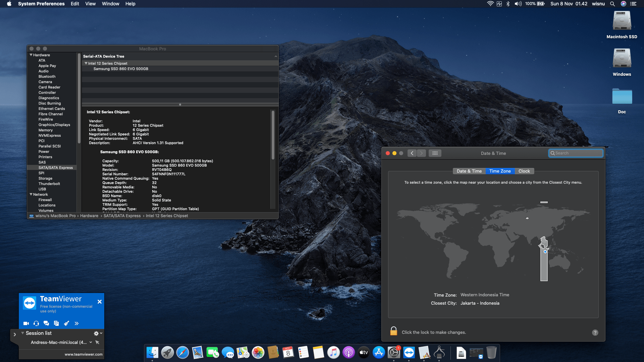
Task: Open TeamViewer voice over IP headset icon
Action: point(36,323)
